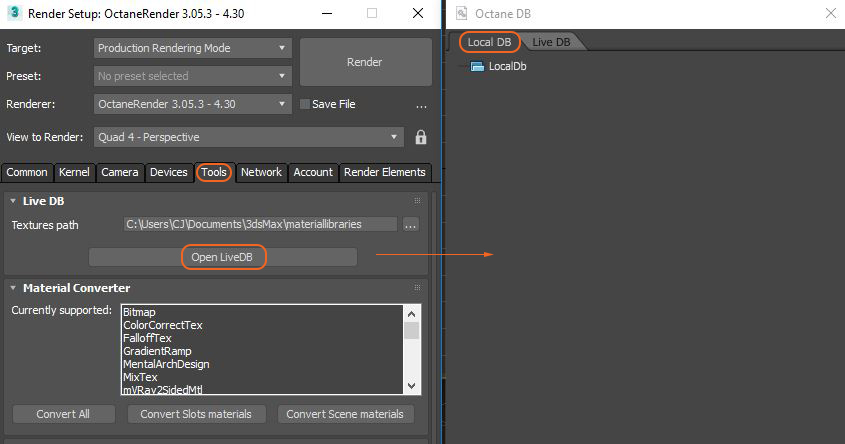The width and height of the screenshot is (845, 444).
Task: Select FalloffTex in the supported list
Action: pyautogui.click(x=147, y=338)
